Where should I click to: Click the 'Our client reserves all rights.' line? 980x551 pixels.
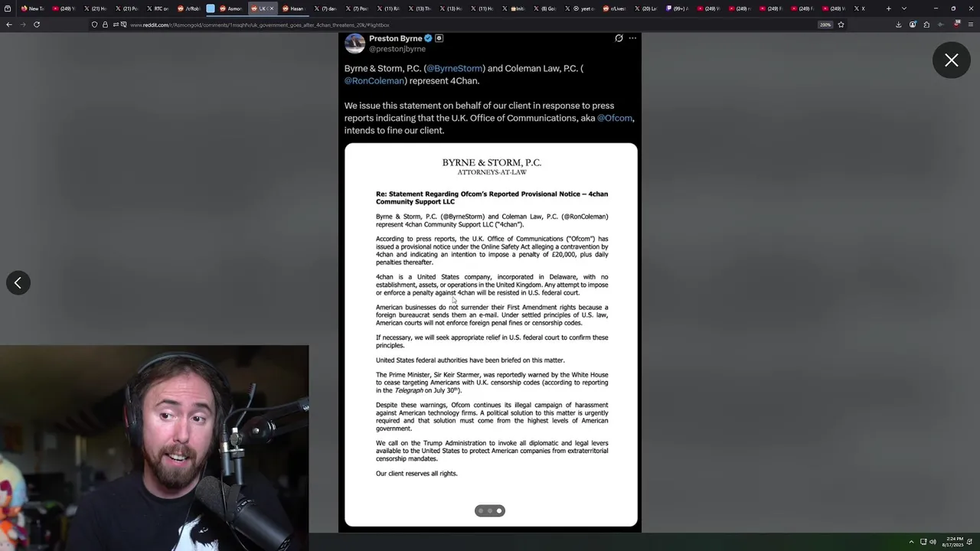click(416, 474)
